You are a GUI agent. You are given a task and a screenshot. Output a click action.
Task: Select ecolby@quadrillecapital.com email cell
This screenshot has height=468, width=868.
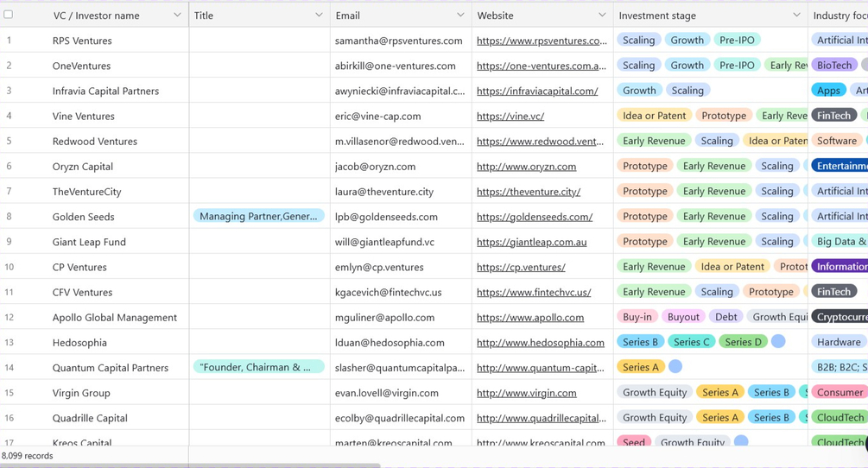401,418
